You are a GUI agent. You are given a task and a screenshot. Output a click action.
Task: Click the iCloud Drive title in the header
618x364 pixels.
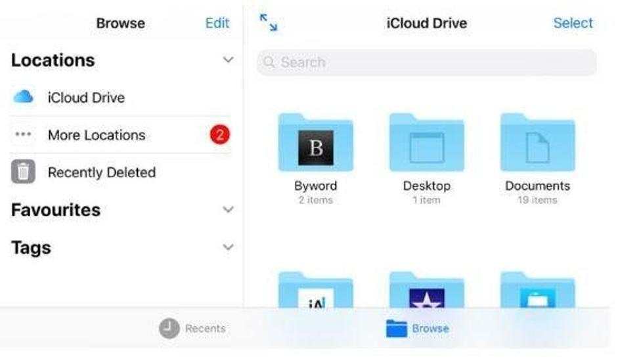click(426, 23)
